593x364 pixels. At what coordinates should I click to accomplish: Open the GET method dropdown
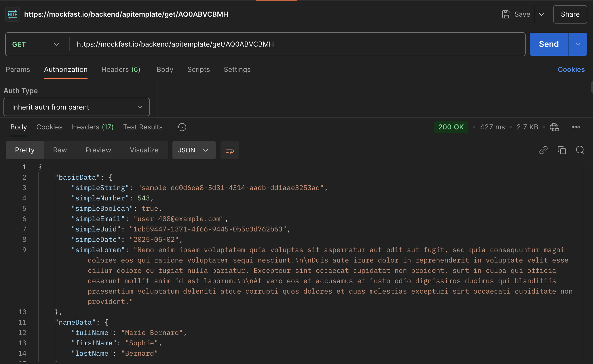click(x=36, y=44)
